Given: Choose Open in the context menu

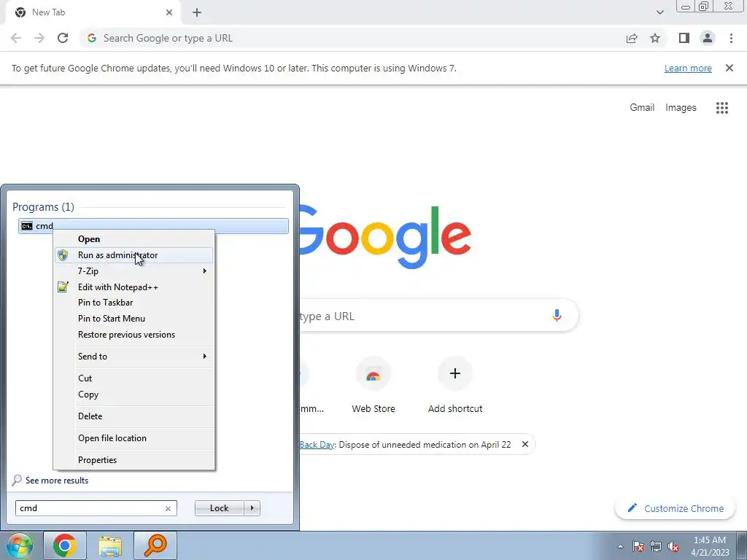Looking at the screenshot, I should [x=134, y=239].
